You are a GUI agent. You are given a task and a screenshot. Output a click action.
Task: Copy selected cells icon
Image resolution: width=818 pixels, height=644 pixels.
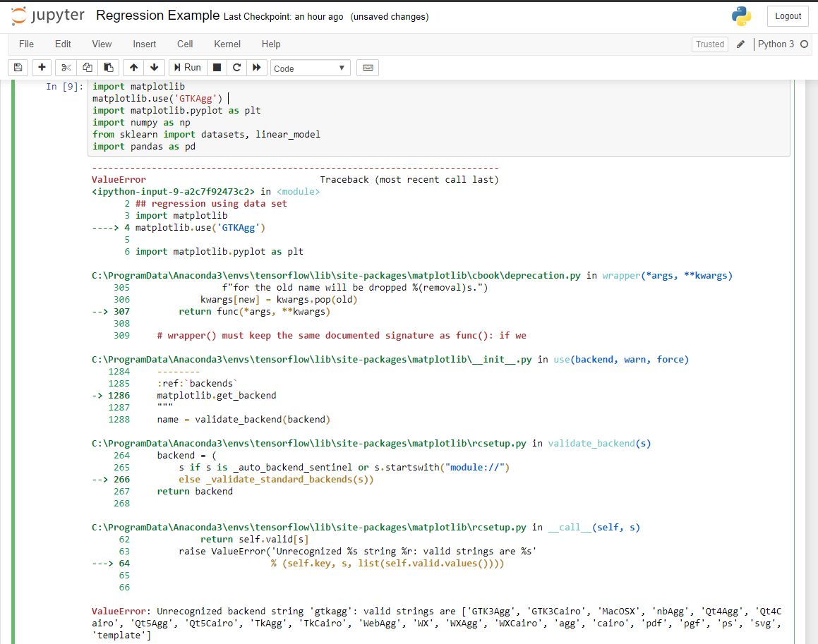(x=87, y=68)
